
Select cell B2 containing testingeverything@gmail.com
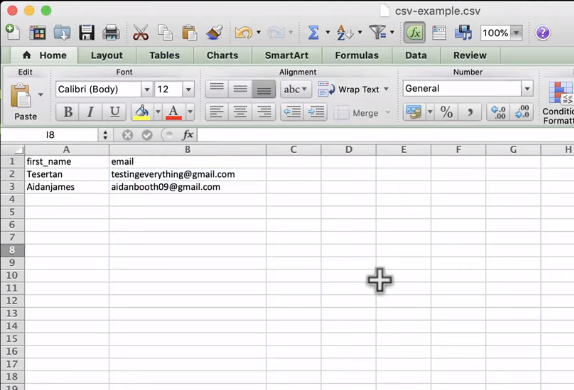click(187, 174)
